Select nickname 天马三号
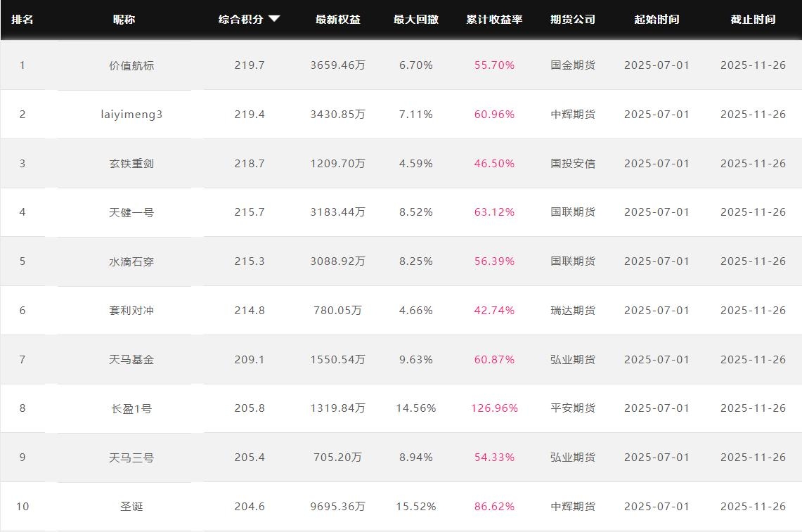The image size is (802, 532). coord(131,458)
